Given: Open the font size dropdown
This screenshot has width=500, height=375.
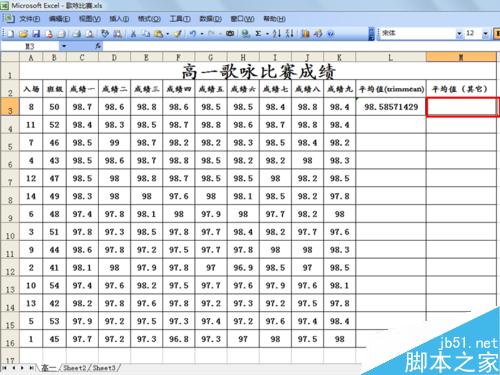Looking at the screenshot, I should [x=485, y=33].
